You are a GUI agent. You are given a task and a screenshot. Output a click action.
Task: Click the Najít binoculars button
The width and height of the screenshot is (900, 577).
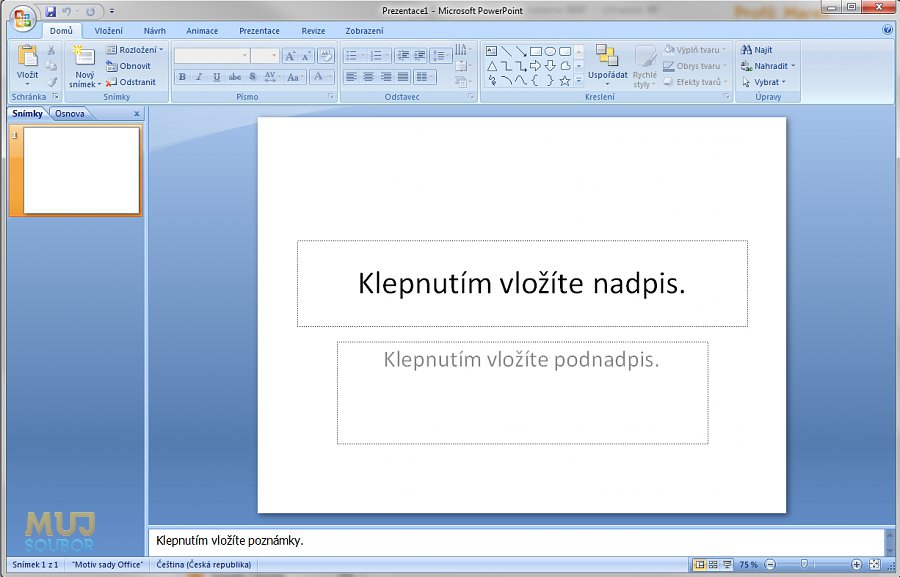click(x=756, y=50)
